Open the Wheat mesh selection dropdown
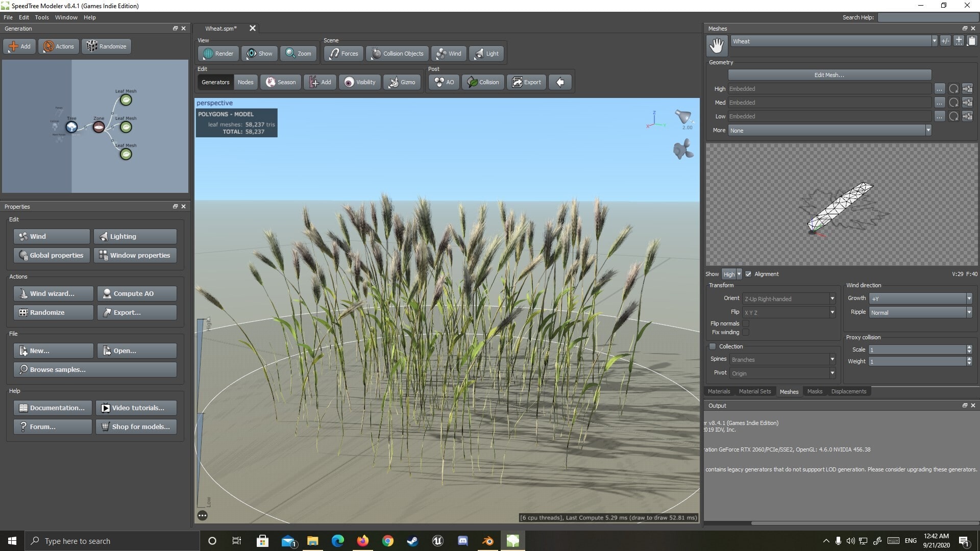Viewport: 980px width, 551px height. point(834,41)
